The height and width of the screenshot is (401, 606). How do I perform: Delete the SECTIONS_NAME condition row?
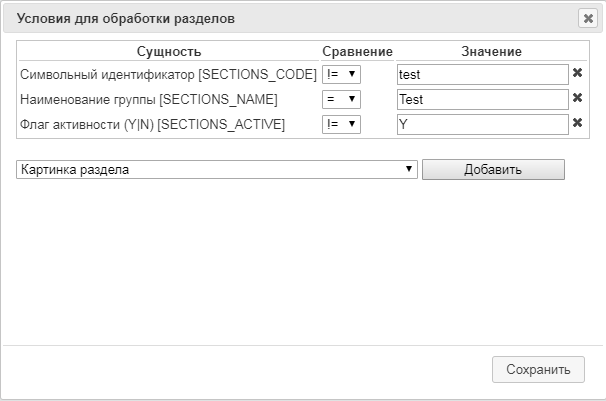pyautogui.click(x=577, y=98)
